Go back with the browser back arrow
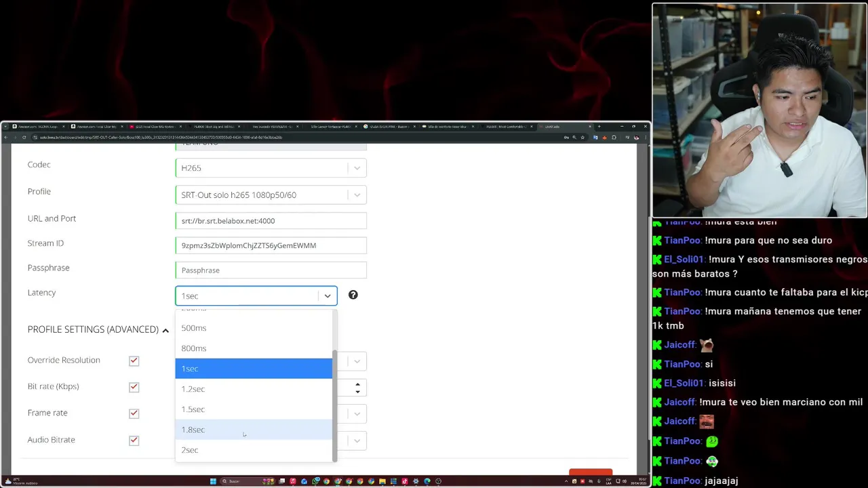 5,138
